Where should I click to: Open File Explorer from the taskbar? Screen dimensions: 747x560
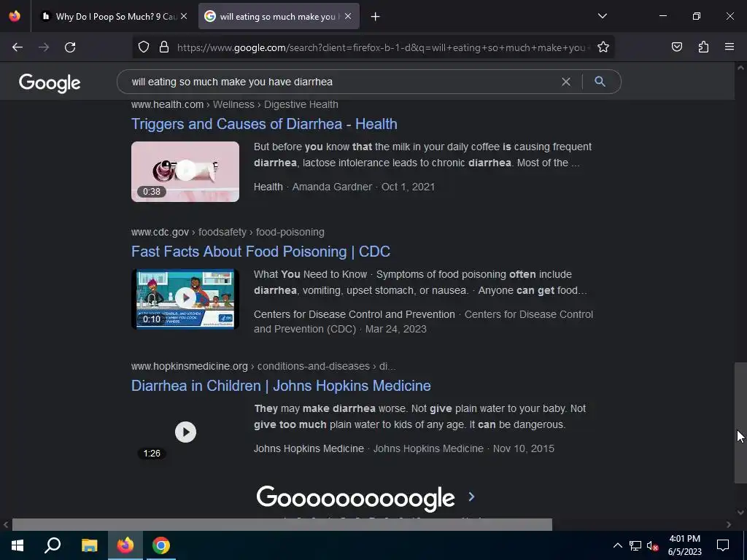click(89, 545)
